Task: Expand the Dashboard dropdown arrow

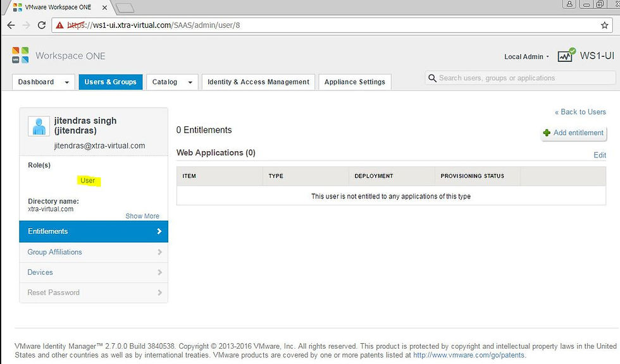Action: [67, 82]
